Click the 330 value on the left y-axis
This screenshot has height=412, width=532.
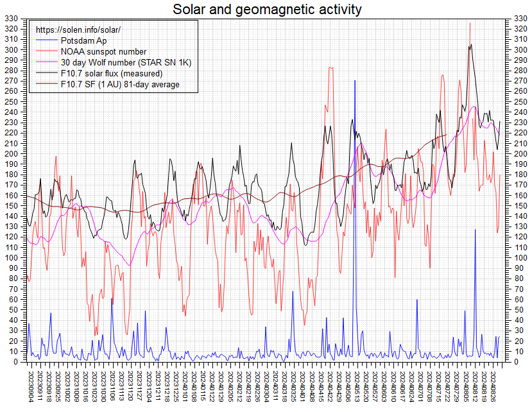[x=12, y=19]
